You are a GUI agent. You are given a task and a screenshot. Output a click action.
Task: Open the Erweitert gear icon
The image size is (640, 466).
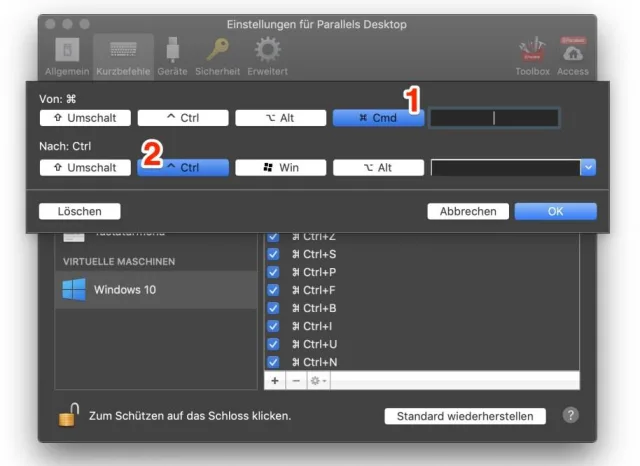point(266,52)
